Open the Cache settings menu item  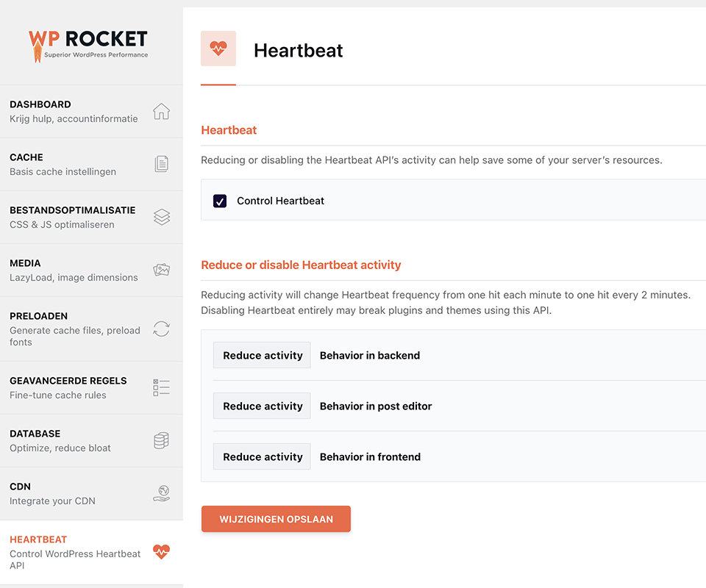coord(63,164)
